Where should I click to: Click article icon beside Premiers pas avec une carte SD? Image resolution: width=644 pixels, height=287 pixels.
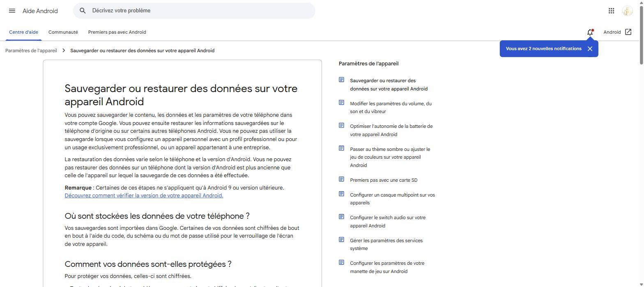tap(341, 179)
